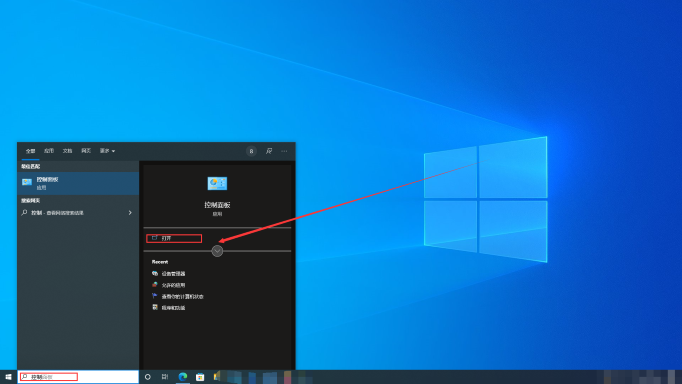Open the three-dots options in search panel

(284, 151)
